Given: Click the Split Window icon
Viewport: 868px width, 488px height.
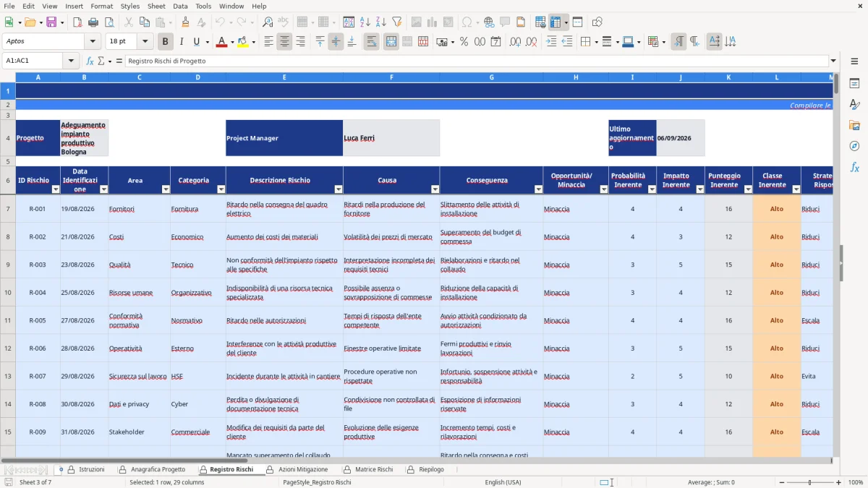Looking at the screenshot, I should tap(577, 22).
